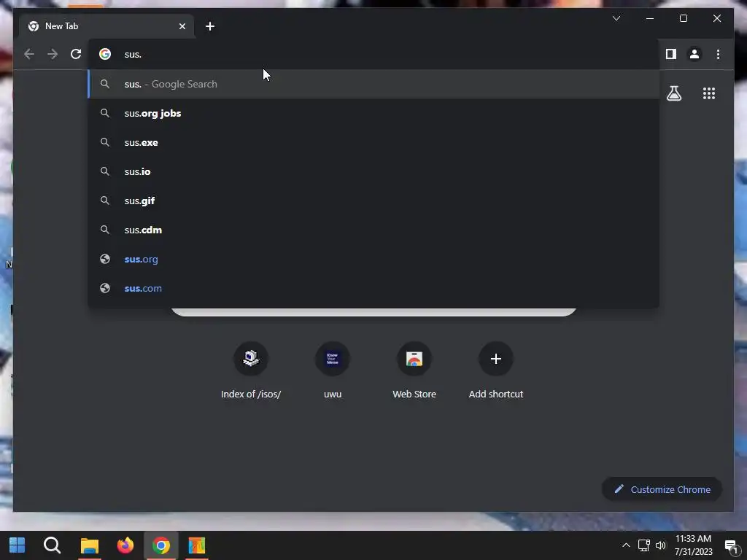Open the colorful app beside Chrome in taskbar
The height and width of the screenshot is (560, 747).
point(197,545)
